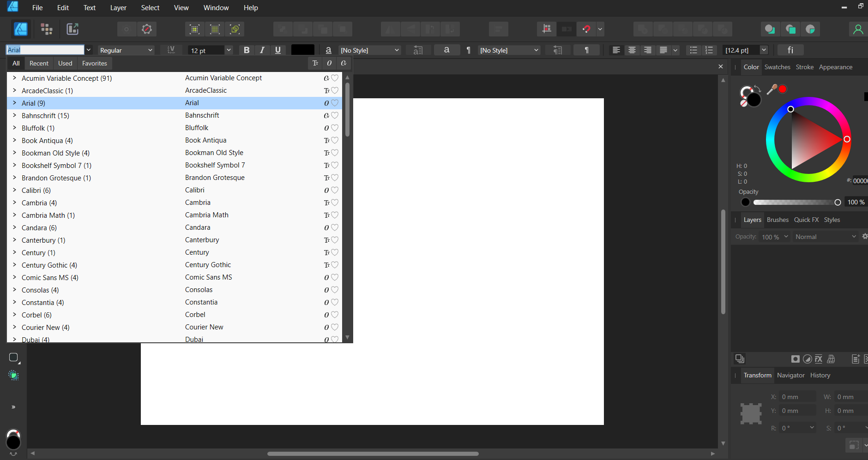Apply numbered list formatting
The height and width of the screenshot is (460, 868).
tap(709, 50)
